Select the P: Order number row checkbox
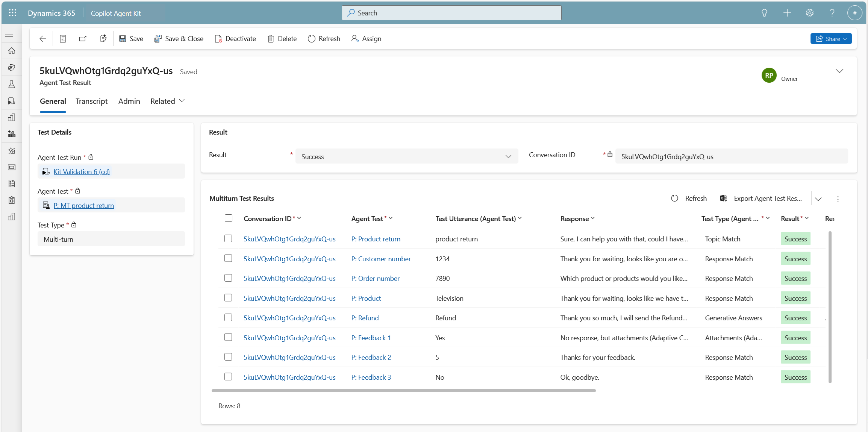This screenshot has height=432, width=868. click(228, 278)
